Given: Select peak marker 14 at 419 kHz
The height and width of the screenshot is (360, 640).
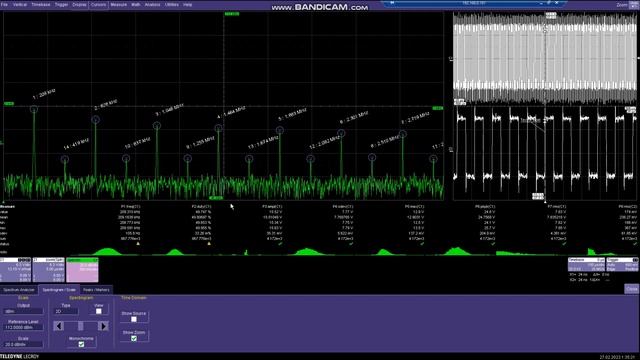Looking at the screenshot, I should pyautogui.click(x=65, y=160).
